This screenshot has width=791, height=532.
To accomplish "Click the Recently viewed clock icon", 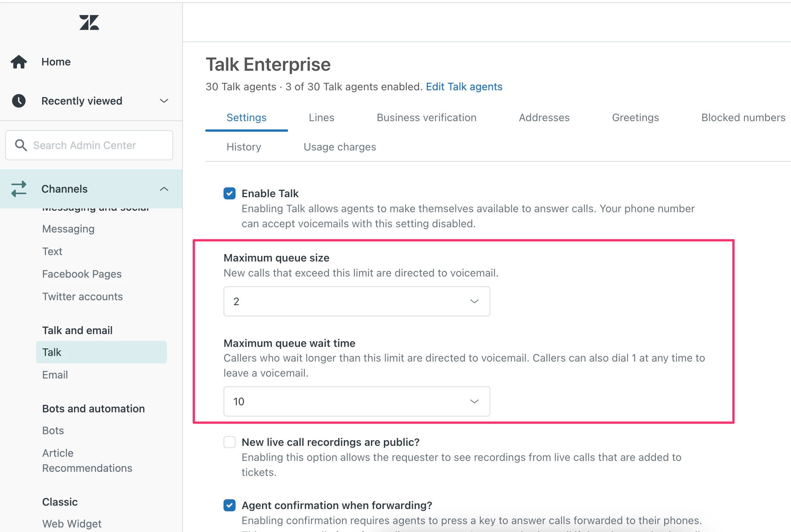I will [19, 101].
